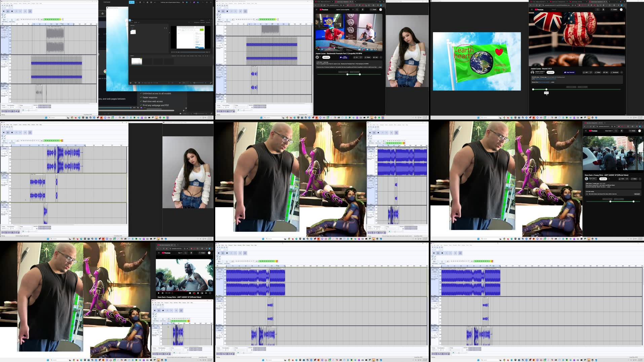Screen dimensions: 644x362
Task: Toggle Loop in Audacity reading 05 m 54 s
Action: tap(30, 11)
